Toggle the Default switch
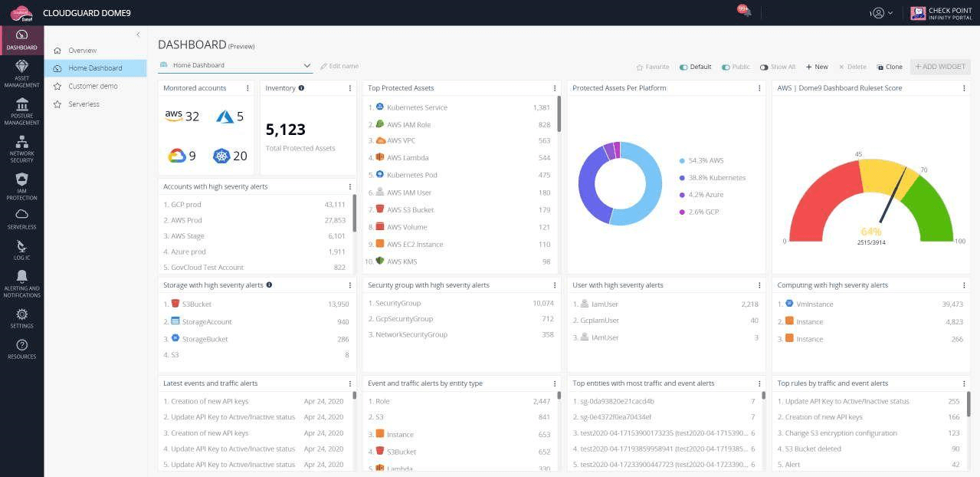 (x=683, y=67)
